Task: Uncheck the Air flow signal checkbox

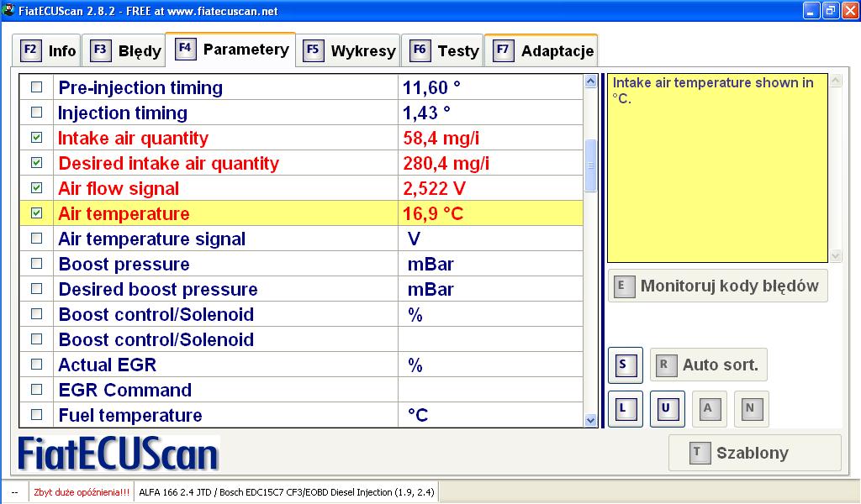Action: pyautogui.click(x=37, y=188)
